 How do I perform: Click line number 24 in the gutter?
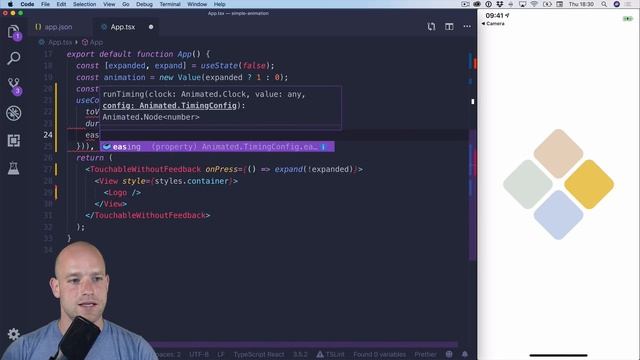(48, 135)
